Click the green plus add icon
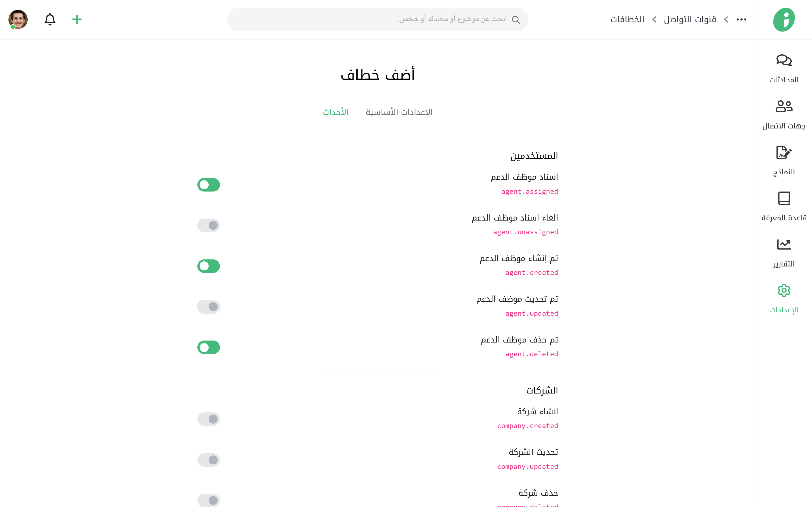 click(x=77, y=19)
